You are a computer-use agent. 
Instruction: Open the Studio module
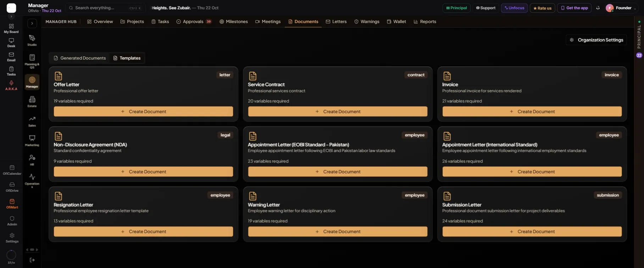click(32, 40)
